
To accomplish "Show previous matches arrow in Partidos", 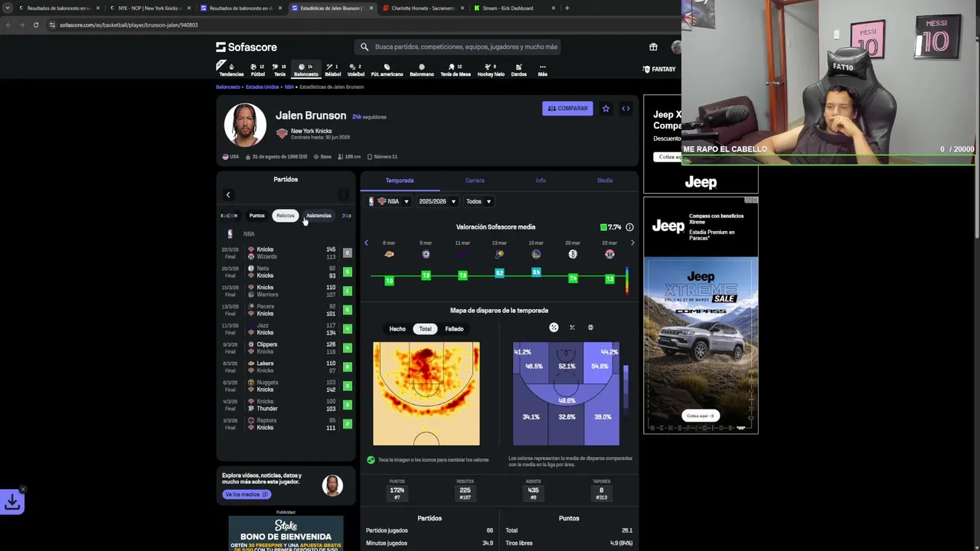I will [x=227, y=194].
